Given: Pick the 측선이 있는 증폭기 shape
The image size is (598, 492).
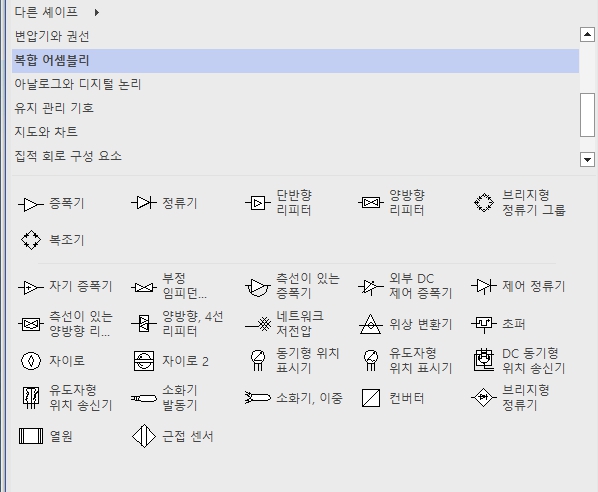Looking at the screenshot, I should [293, 286].
